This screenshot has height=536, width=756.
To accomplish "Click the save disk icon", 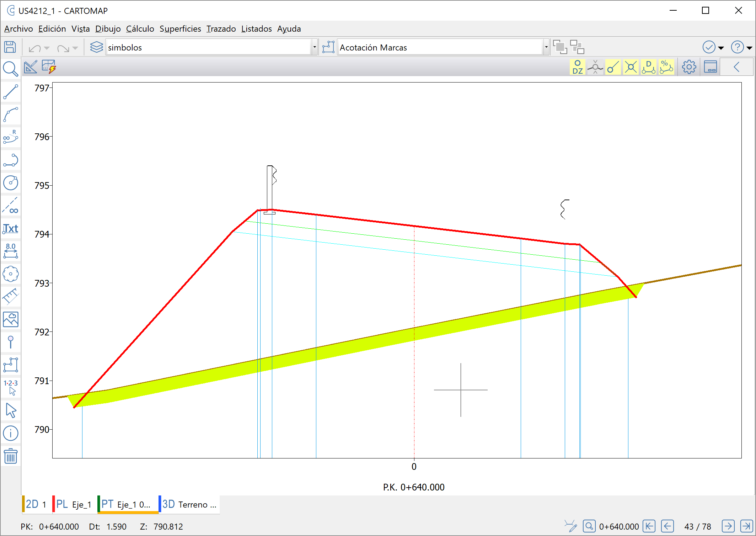I will click(x=10, y=47).
